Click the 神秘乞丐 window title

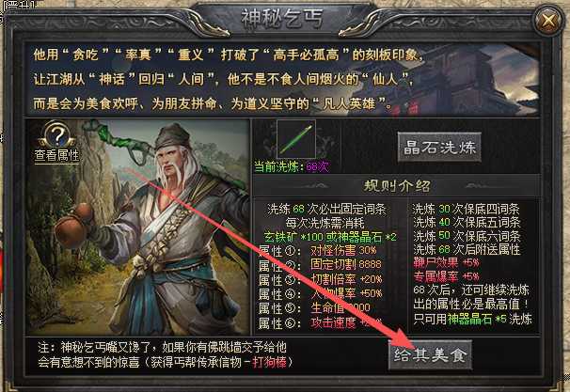[282, 19]
